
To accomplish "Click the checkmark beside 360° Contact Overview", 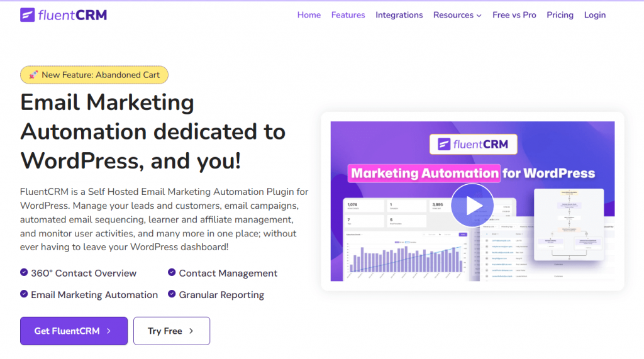I will (24, 272).
